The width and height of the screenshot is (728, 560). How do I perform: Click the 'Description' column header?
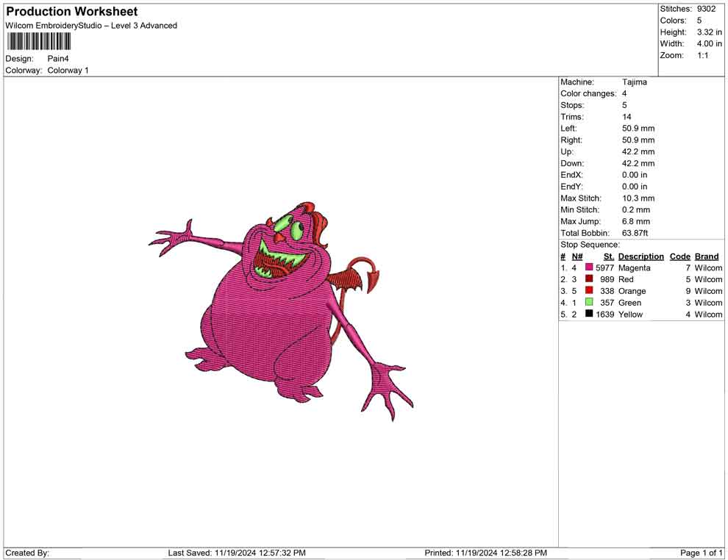tap(640, 256)
